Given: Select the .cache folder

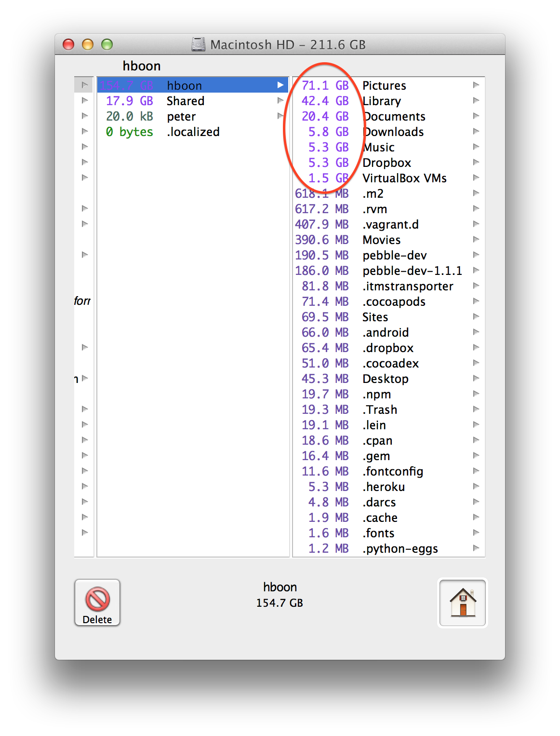Looking at the screenshot, I should click(389, 518).
